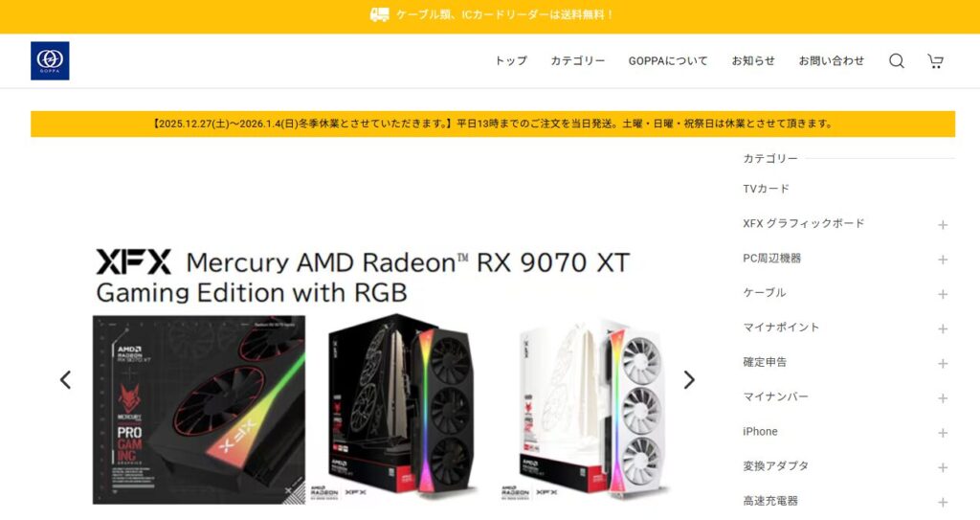The image size is (980, 520).
Task: Expand the iPhone category plus icon
Action: [x=943, y=433]
